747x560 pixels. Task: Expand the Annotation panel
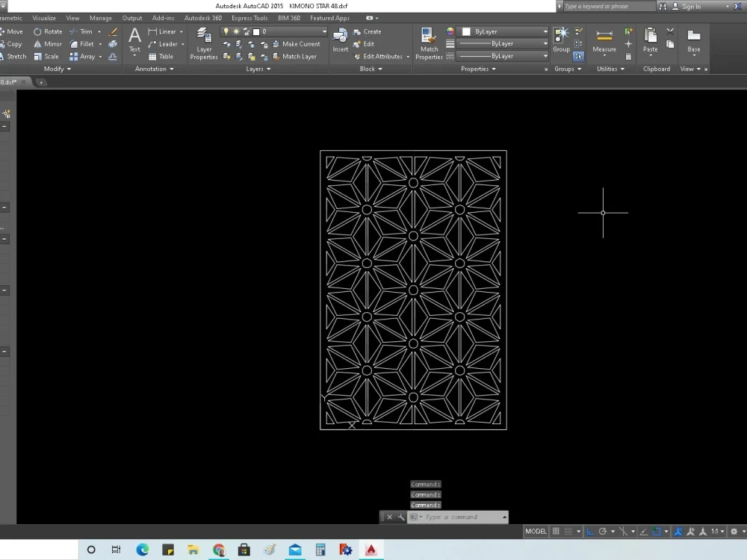pyautogui.click(x=154, y=69)
